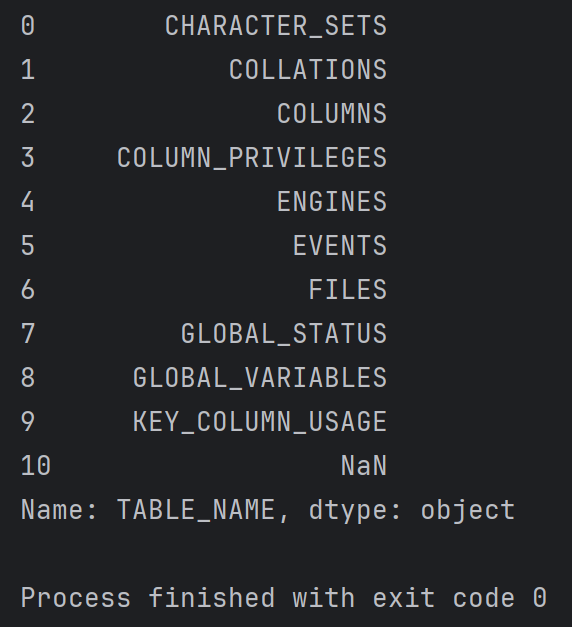The width and height of the screenshot is (572, 627).
Task: Click the row index 5
Action: point(28,246)
